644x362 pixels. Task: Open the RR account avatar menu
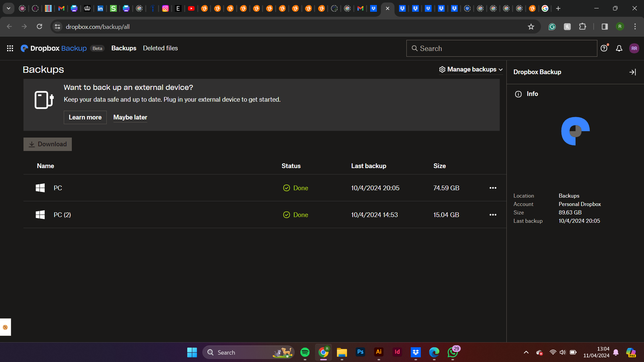click(x=634, y=48)
